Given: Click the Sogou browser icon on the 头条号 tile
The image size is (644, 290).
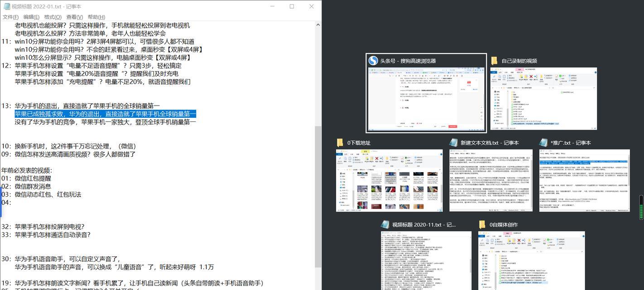Looking at the screenshot, I should (373, 61).
